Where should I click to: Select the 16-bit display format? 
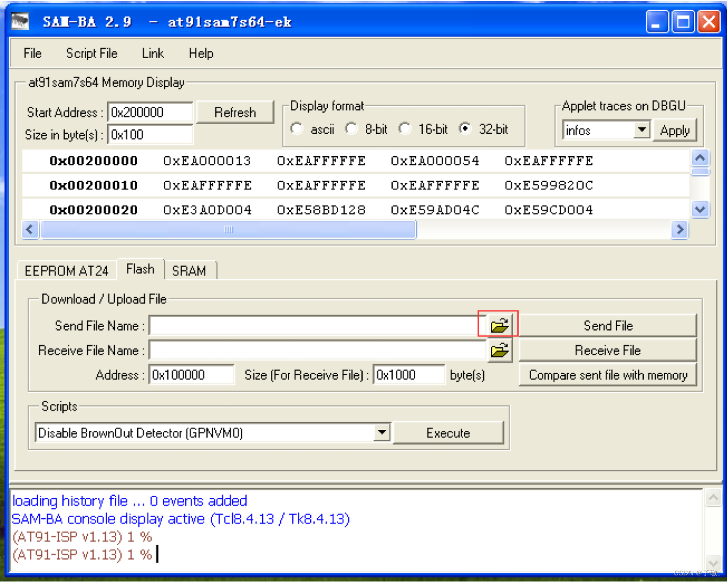click(405, 129)
